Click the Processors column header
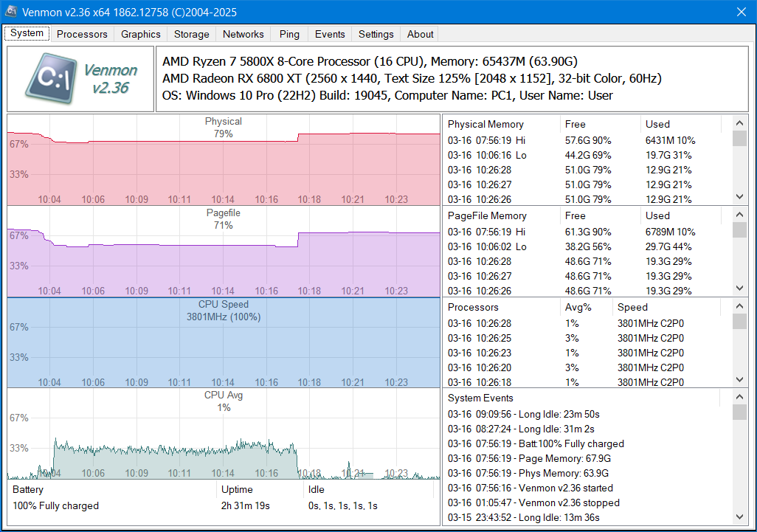 pos(502,307)
